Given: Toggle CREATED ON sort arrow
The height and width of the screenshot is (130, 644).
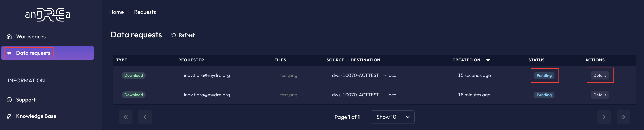Looking at the screenshot, I should [488, 60].
